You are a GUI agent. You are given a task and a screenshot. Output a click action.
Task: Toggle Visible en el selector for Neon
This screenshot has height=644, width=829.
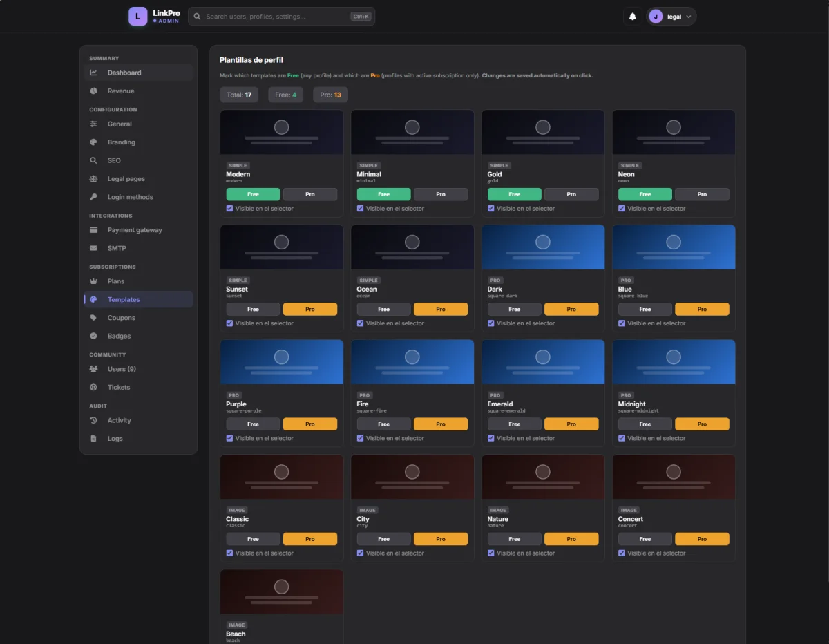click(x=622, y=209)
